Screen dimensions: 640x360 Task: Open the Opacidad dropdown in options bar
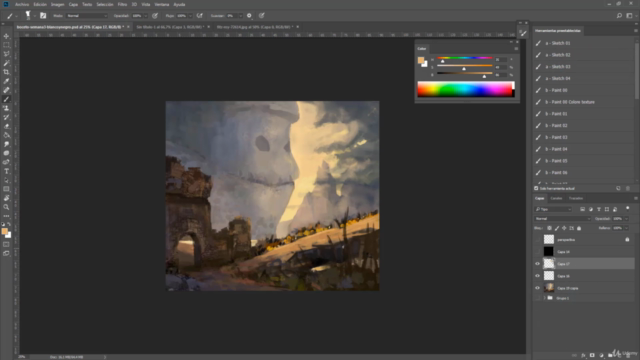(145, 16)
